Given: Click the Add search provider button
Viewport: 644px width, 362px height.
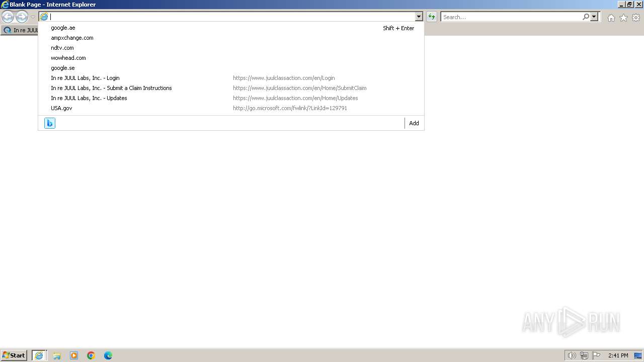Looking at the screenshot, I should 414,123.
